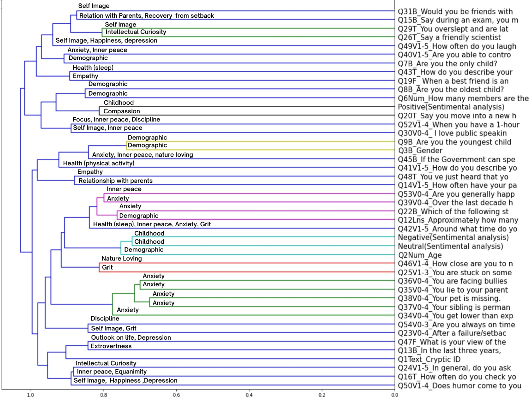Select the label 'Q15B_Say during an exam, you m'

tap(458, 20)
